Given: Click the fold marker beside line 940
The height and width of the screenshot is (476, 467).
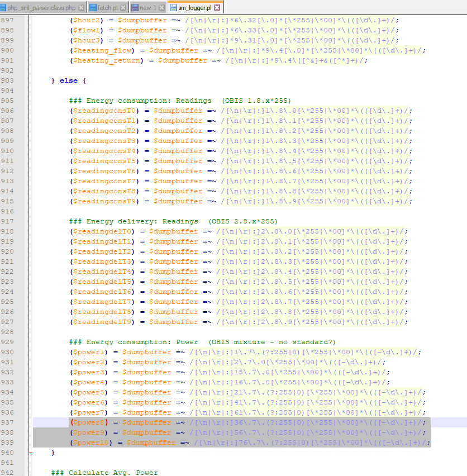Looking at the screenshot, I should pyautogui.click(x=30, y=453).
